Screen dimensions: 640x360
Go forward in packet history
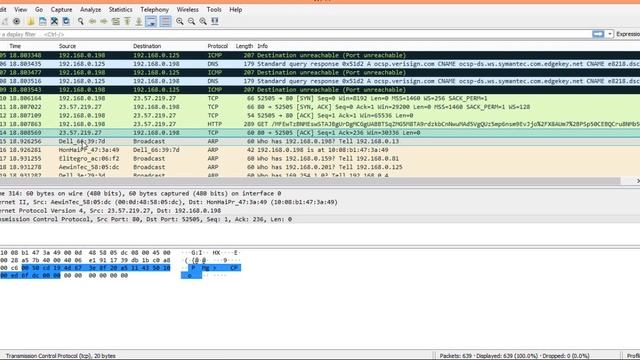104,21
